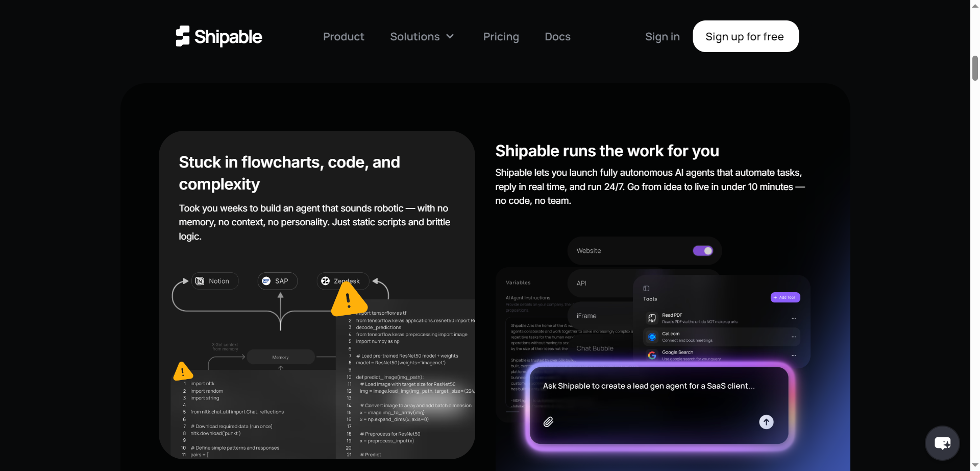Click 'AI Agent Instructions' label

click(528, 298)
